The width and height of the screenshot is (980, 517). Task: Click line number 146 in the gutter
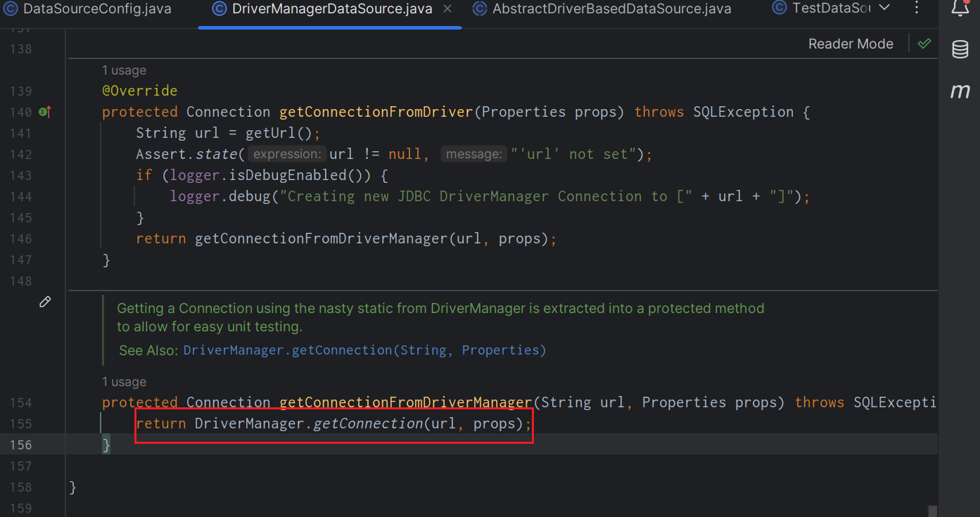pyautogui.click(x=21, y=238)
